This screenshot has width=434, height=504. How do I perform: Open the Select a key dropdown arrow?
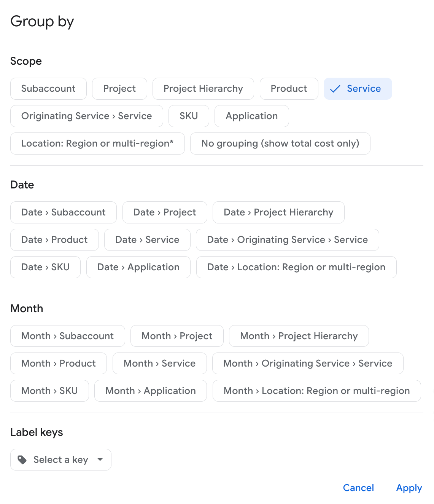(x=100, y=459)
